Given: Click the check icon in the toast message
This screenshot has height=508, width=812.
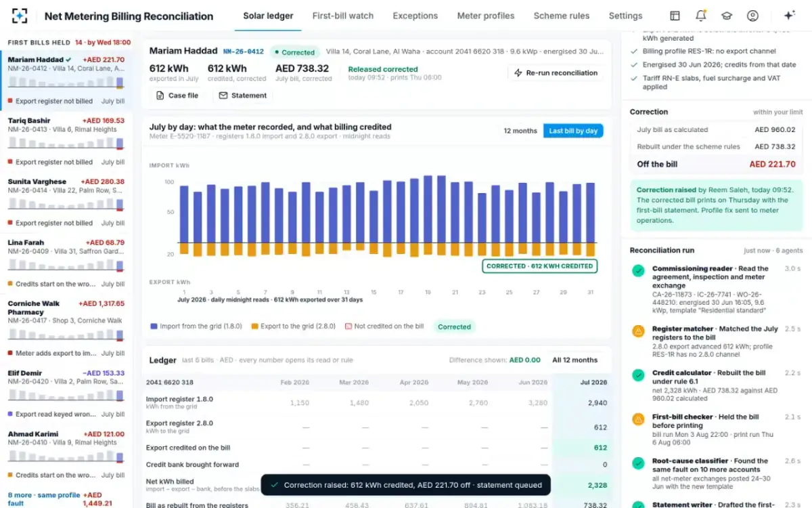Looking at the screenshot, I should (274, 485).
